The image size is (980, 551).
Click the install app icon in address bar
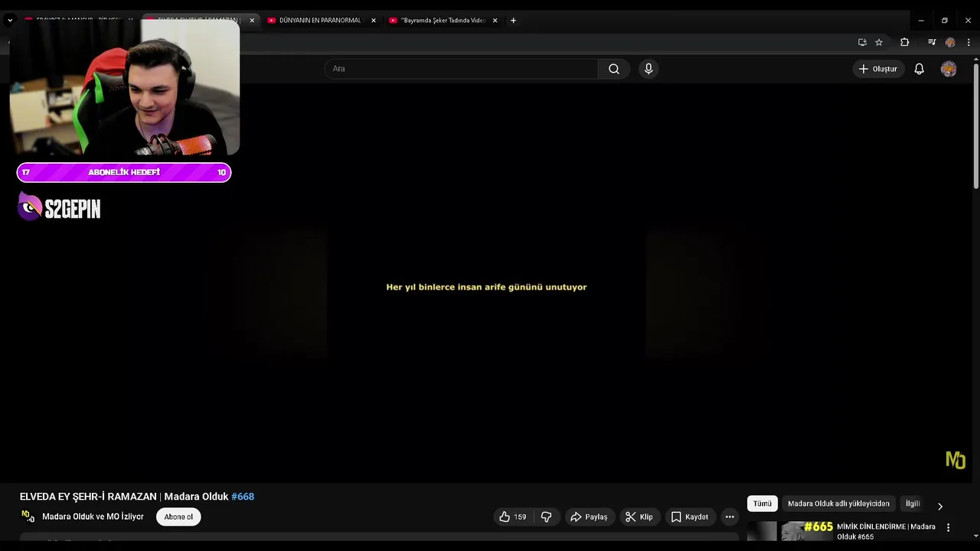pos(862,42)
